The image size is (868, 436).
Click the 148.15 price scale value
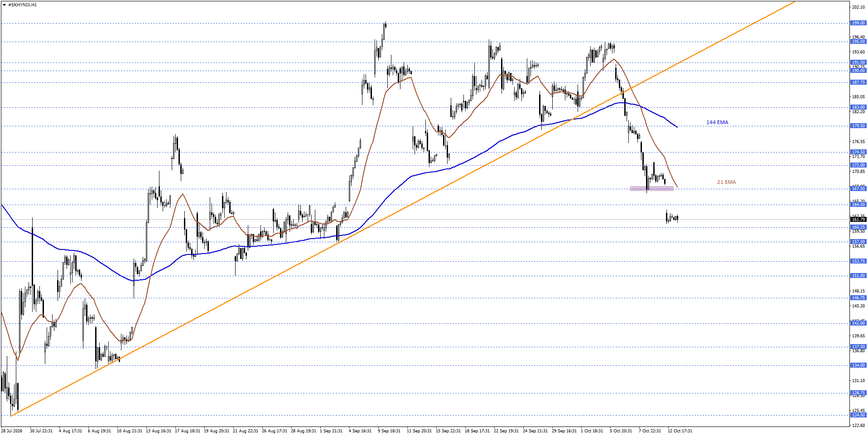(858, 291)
